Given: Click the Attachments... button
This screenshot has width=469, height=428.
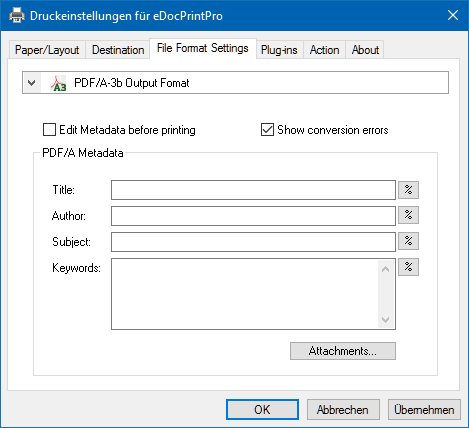Looking at the screenshot, I should click(x=343, y=351).
